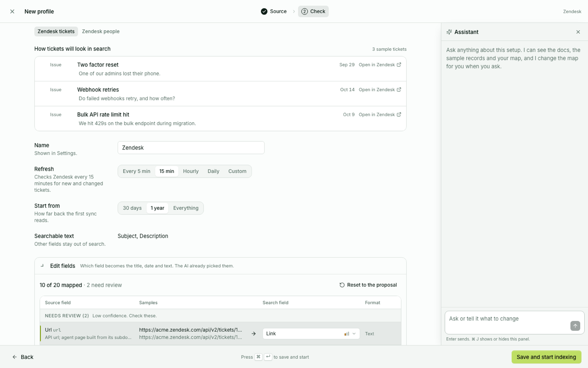This screenshot has width=588, height=368.
Task: Click the Oct 14 ticket date
Action: (x=347, y=90)
